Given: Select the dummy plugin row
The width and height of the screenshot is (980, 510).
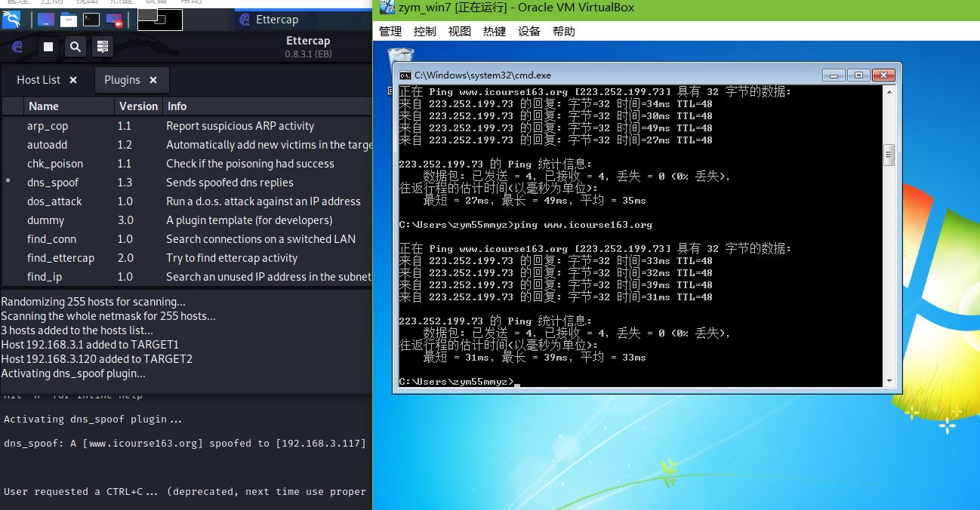Looking at the screenshot, I should [x=186, y=220].
